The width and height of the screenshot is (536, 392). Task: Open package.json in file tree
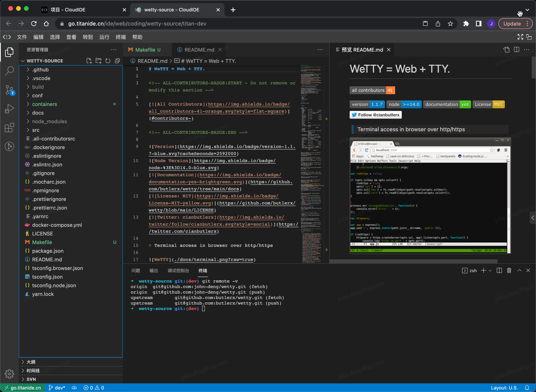tap(48, 251)
